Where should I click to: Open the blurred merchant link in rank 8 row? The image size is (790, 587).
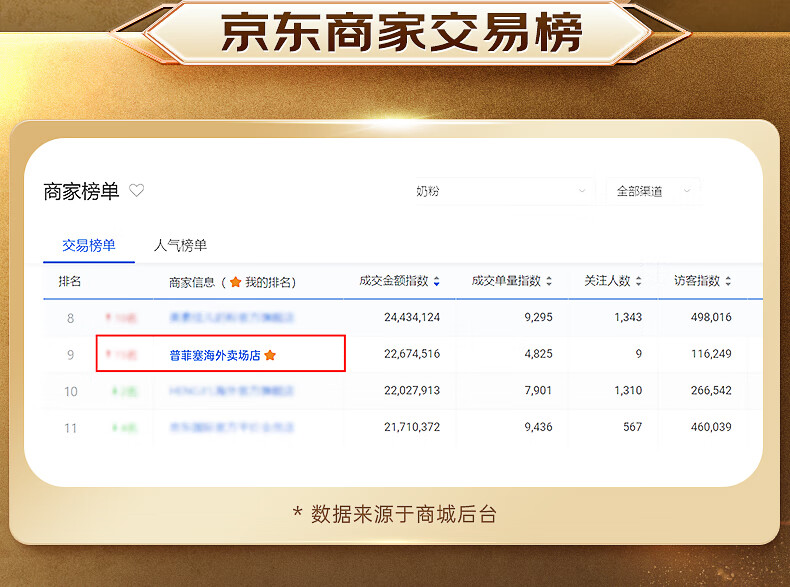tap(232, 317)
